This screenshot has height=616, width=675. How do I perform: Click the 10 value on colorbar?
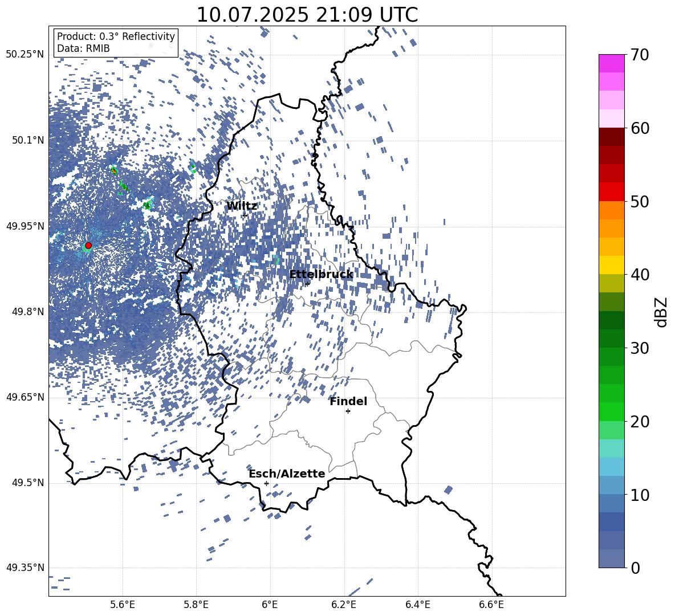640,495
